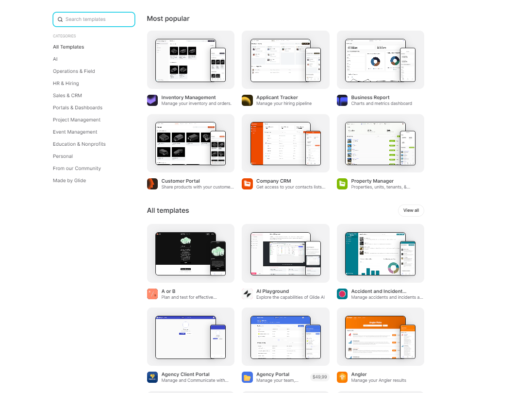Click the Customer Portal app icon
Viewport: 532px width, 393px height.
click(x=152, y=184)
